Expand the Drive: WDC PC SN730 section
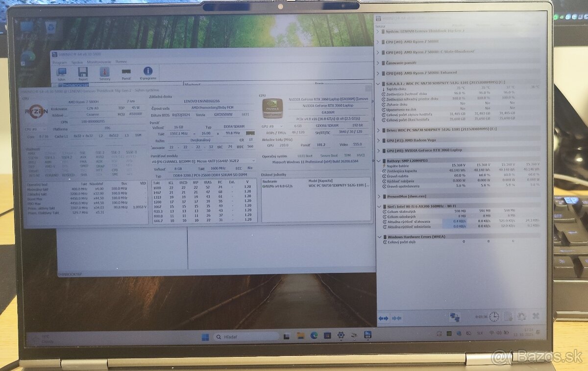Image resolution: width=588 pixels, height=371 pixels. (378, 129)
